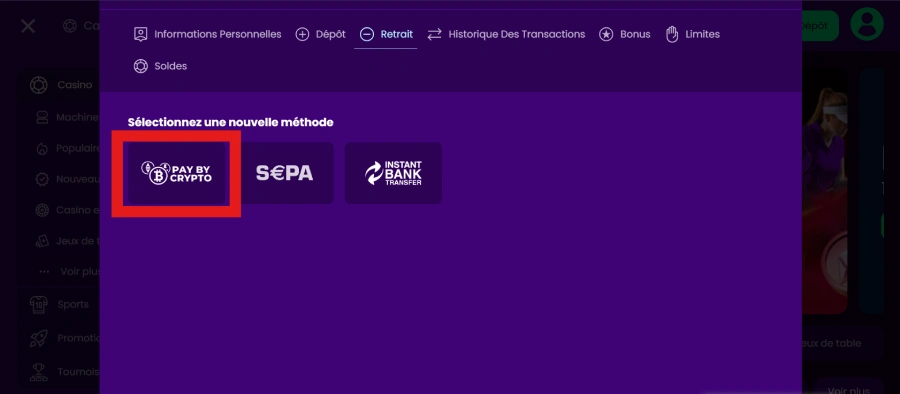
Task: Open the Informations Personnelles tab
Action: pyautogui.click(x=207, y=34)
